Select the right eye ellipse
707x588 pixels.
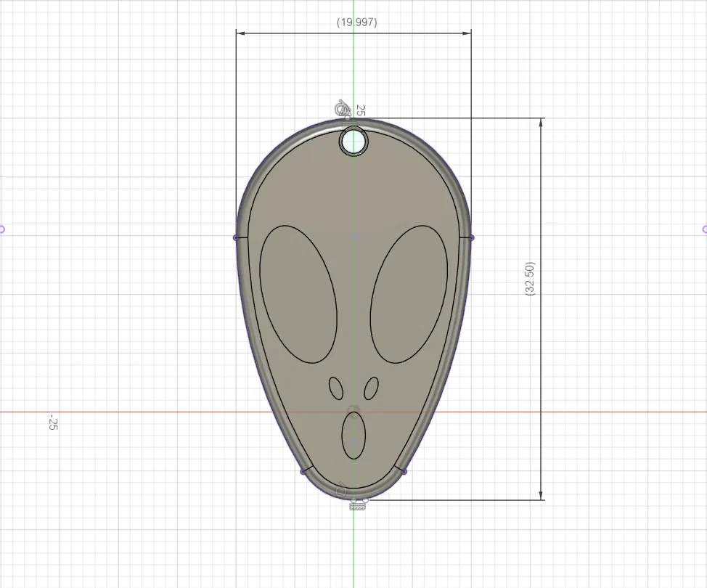click(409, 295)
